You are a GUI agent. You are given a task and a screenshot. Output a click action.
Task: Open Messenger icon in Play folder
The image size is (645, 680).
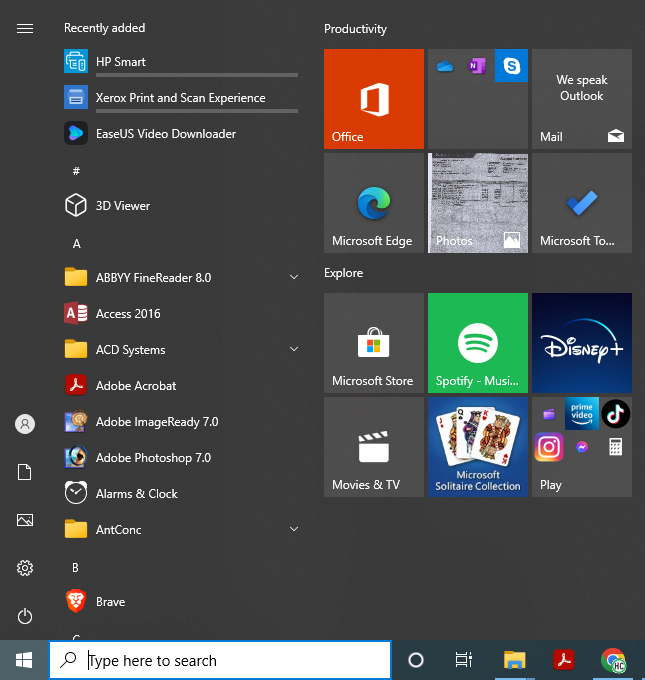(582, 447)
